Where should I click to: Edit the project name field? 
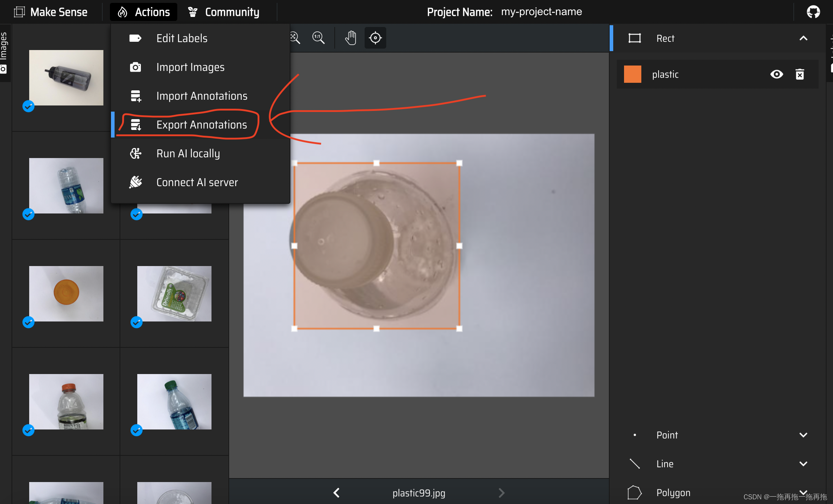[x=542, y=12]
